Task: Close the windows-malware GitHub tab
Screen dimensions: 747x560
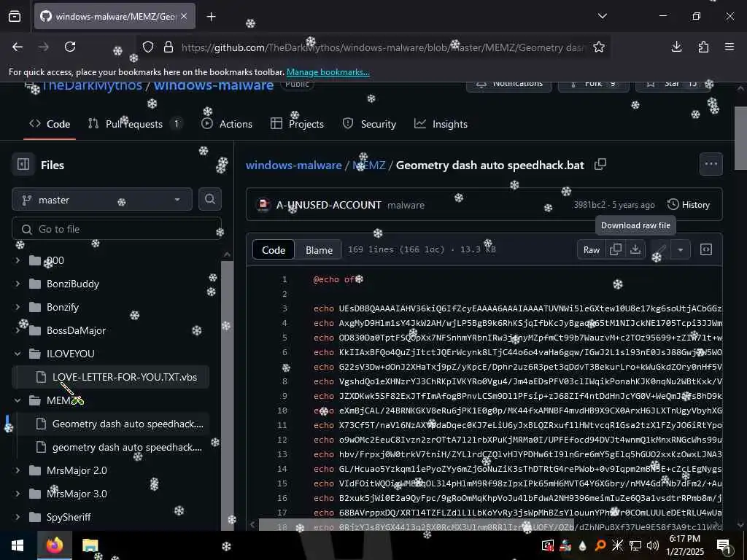Action: (x=184, y=16)
